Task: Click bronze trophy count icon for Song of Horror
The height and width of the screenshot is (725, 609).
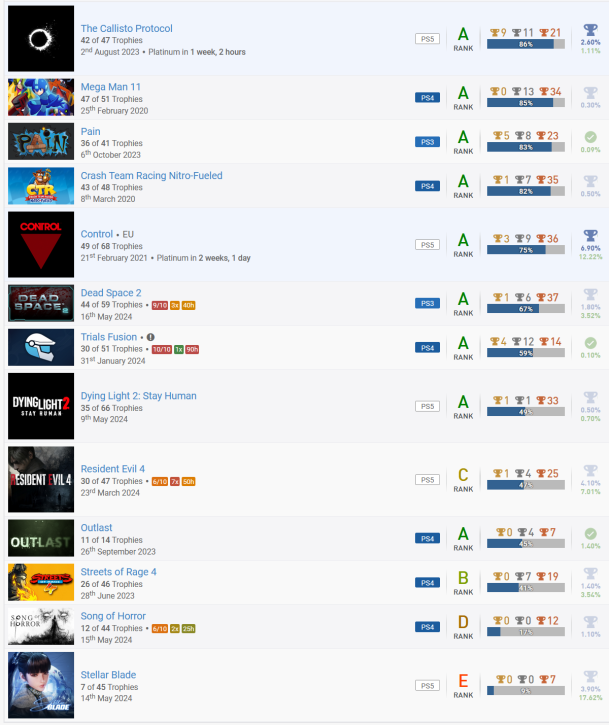Action: [541, 621]
